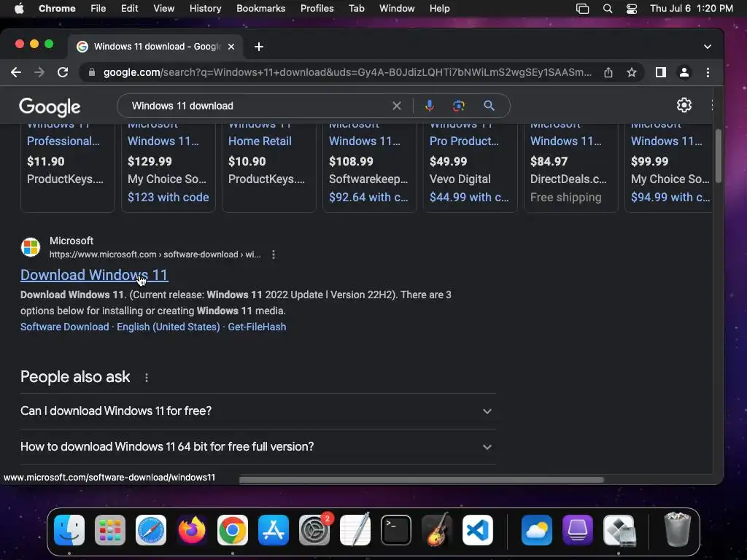
Task: Expand "How to download Windows 11 64 bit" question
Action: [x=258, y=447]
